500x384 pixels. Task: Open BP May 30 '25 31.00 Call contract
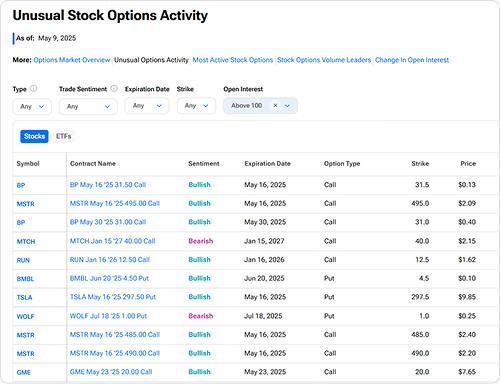click(x=108, y=222)
